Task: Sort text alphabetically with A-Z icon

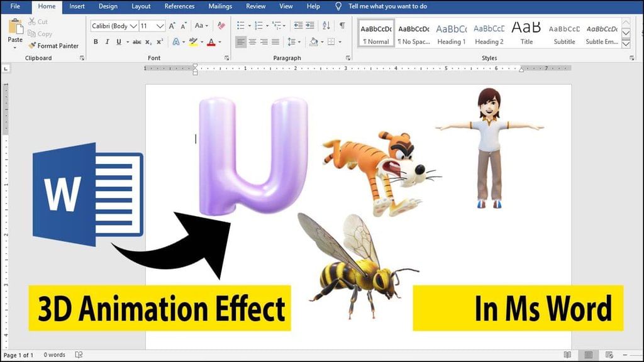Action: [326, 26]
